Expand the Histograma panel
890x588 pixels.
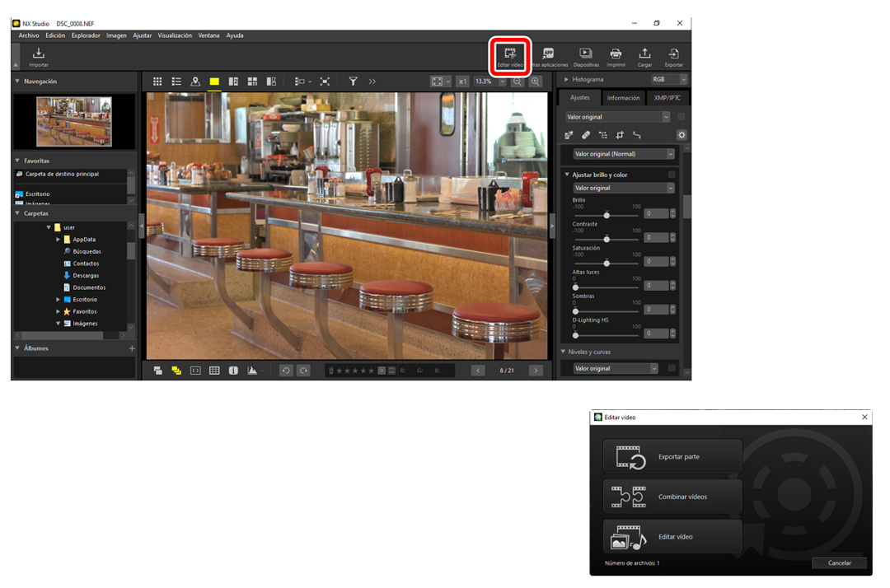coord(566,79)
